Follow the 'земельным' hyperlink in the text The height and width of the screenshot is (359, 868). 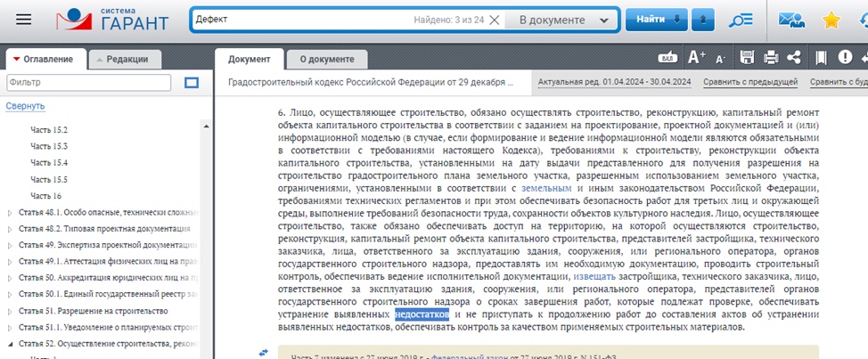[x=546, y=188]
